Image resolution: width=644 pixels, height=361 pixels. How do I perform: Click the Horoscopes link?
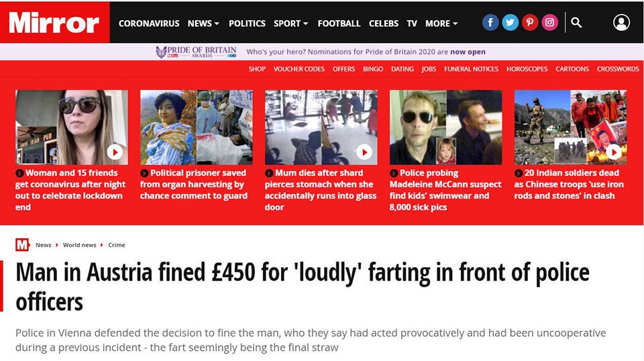coord(527,69)
